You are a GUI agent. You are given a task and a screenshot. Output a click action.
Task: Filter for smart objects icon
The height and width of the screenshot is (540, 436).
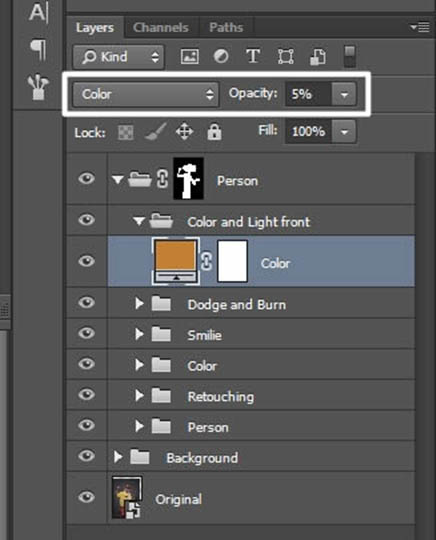coord(318,56)
